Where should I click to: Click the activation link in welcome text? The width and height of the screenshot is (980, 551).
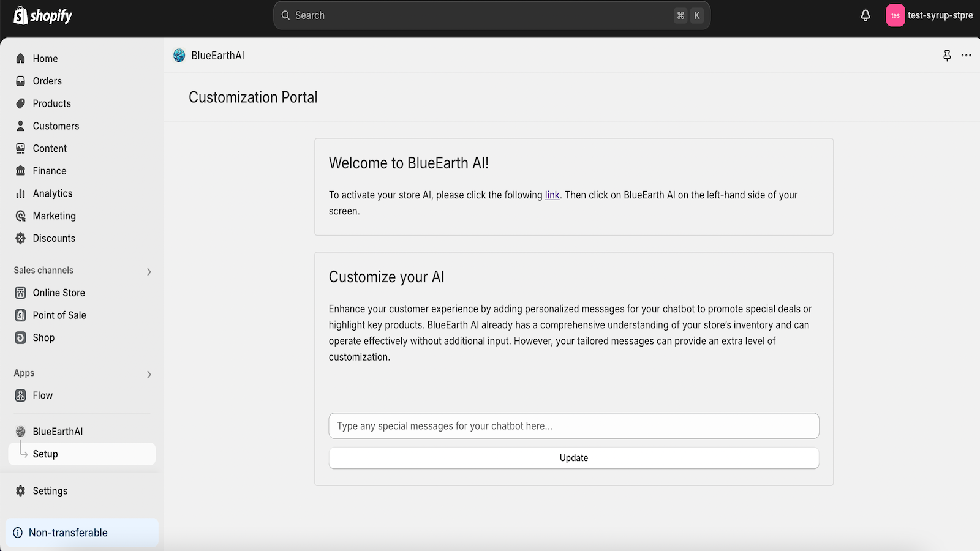point(552,195)
